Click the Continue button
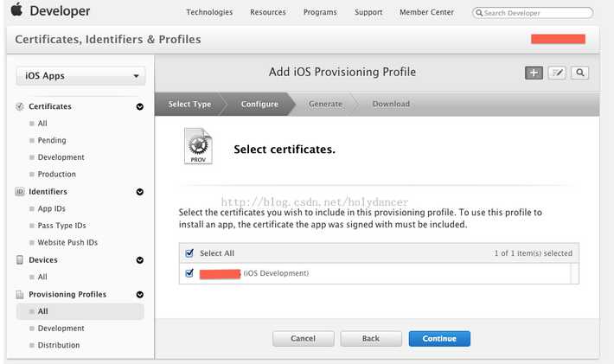Viewport: 614px width, 364px height. click(x=439, y=339)
